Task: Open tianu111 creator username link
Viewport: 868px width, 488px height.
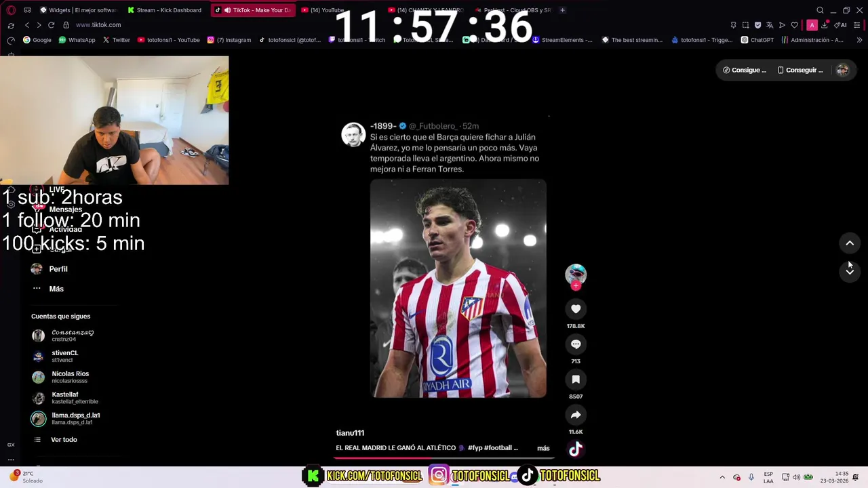Action: click(350, 433)
